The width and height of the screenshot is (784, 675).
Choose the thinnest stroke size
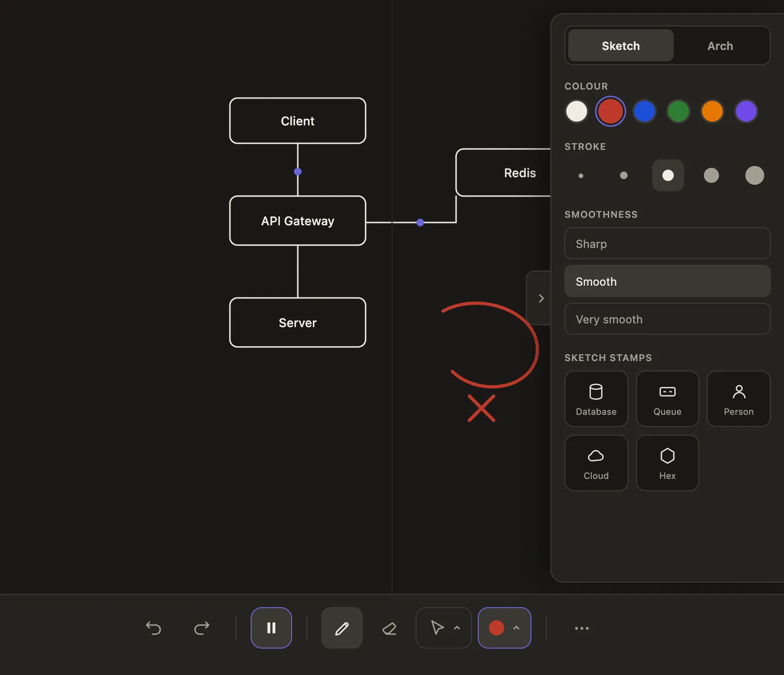tap(581, 175)
